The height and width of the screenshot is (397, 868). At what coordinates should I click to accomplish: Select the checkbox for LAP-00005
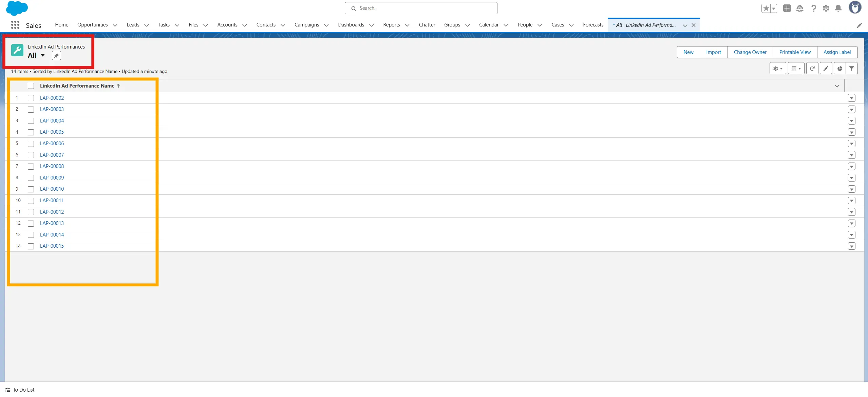point(31,132)
